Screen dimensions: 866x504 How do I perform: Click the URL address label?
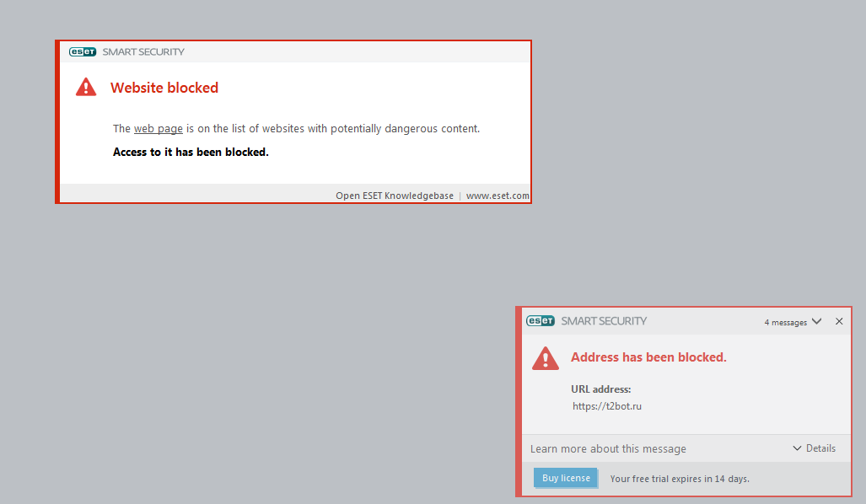601,389
